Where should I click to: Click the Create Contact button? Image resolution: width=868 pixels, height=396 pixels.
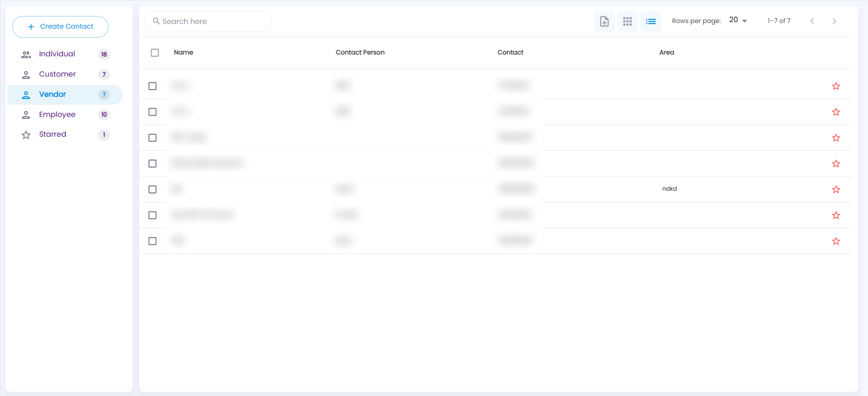(x=60, y=27)
